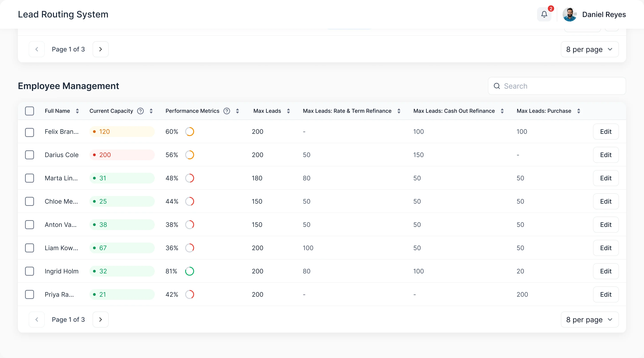Viewport: 644px width, 358px height.
Task: Click the Current Capacity help icon
Action: click(140, 111)
